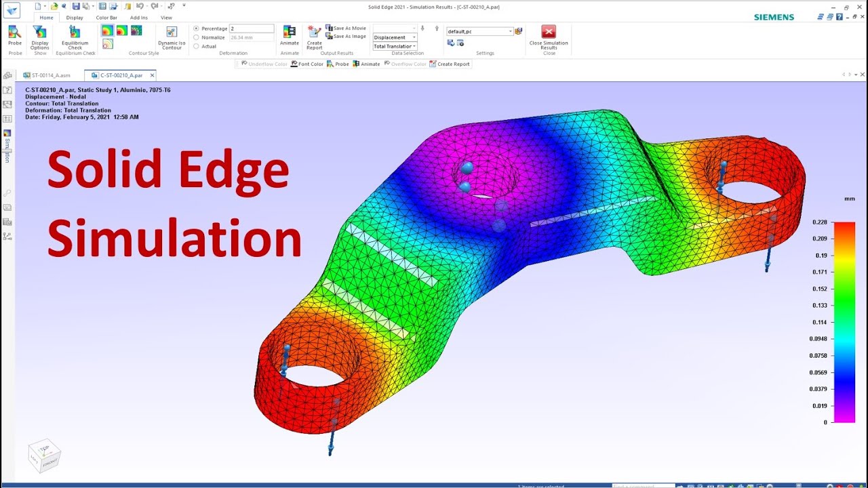Open the Solid Edge application button

(x=12, y=9)
